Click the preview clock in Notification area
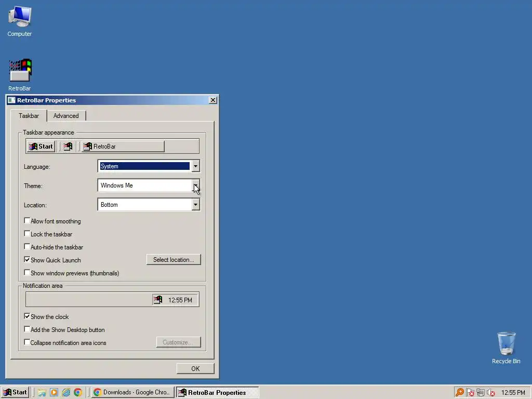Image resolution: width=532 pixels, height=399 pixels. tap(180, 300)
